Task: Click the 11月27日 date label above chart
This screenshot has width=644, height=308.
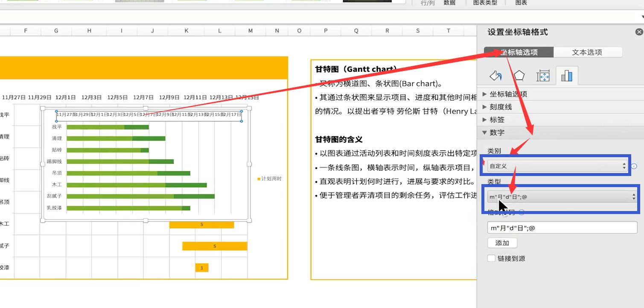Action: (x=14, y=97)
